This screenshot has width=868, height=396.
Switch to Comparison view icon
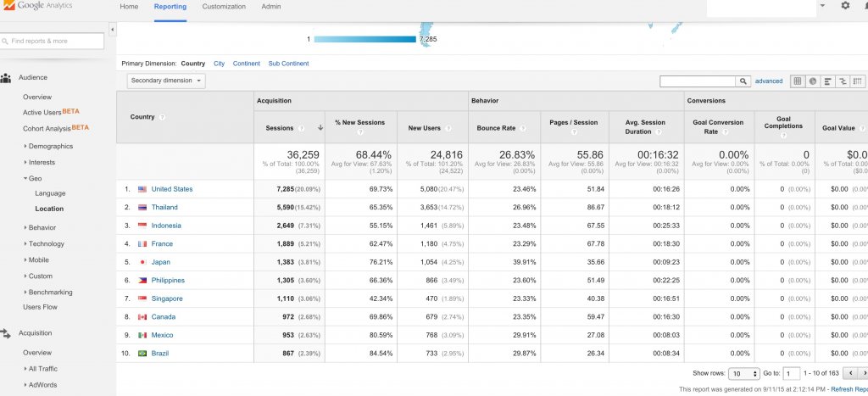tap(843, 81)
